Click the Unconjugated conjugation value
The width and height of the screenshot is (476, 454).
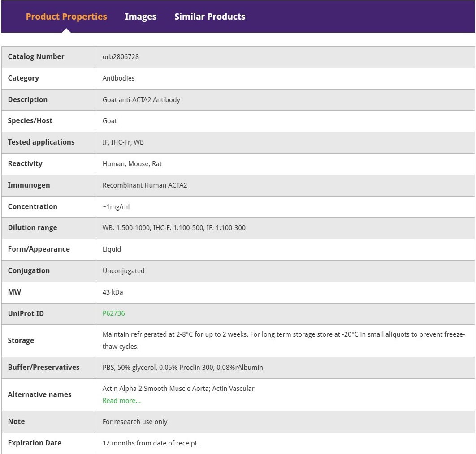click(x=123, y=271)
